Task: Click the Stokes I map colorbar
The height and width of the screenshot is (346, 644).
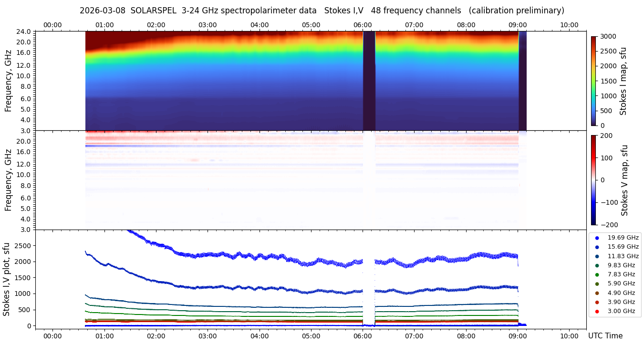Action: pyautogui.click(x=593, y=81)
